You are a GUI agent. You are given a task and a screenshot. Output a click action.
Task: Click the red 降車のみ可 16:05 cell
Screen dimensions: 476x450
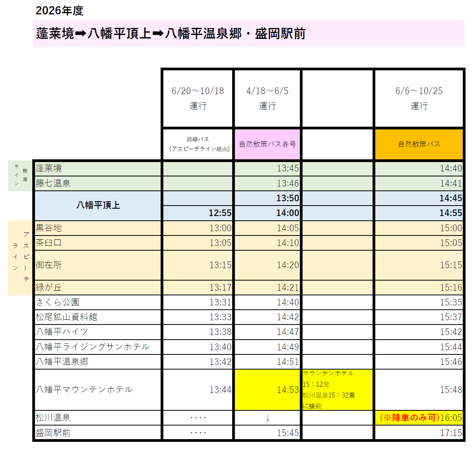coord(420,418)
